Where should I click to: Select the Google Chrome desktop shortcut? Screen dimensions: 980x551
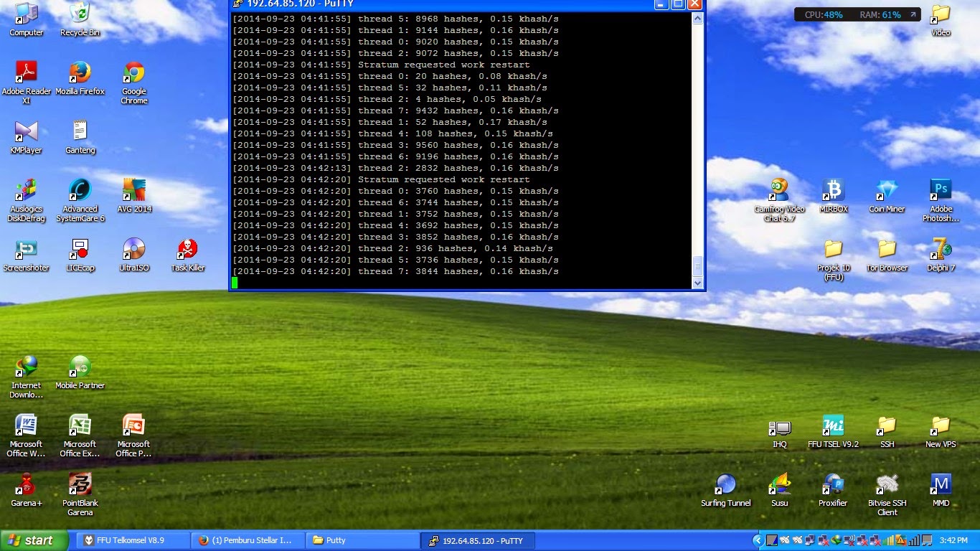click(x=133, y=83)
